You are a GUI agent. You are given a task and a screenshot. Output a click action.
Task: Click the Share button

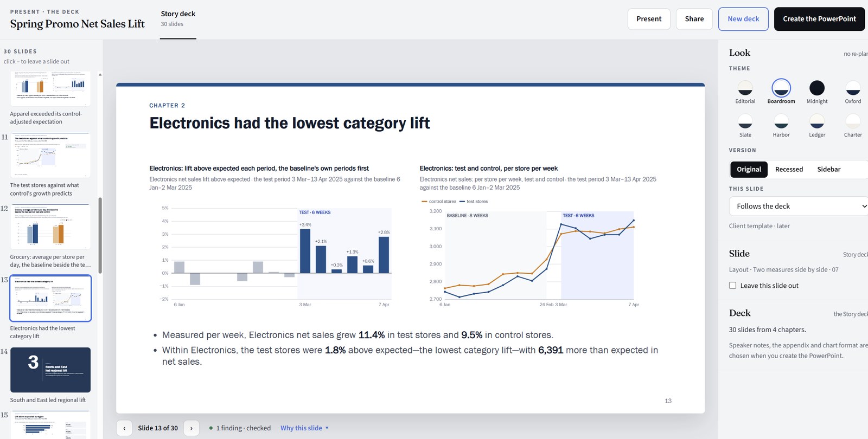[694, 19]
